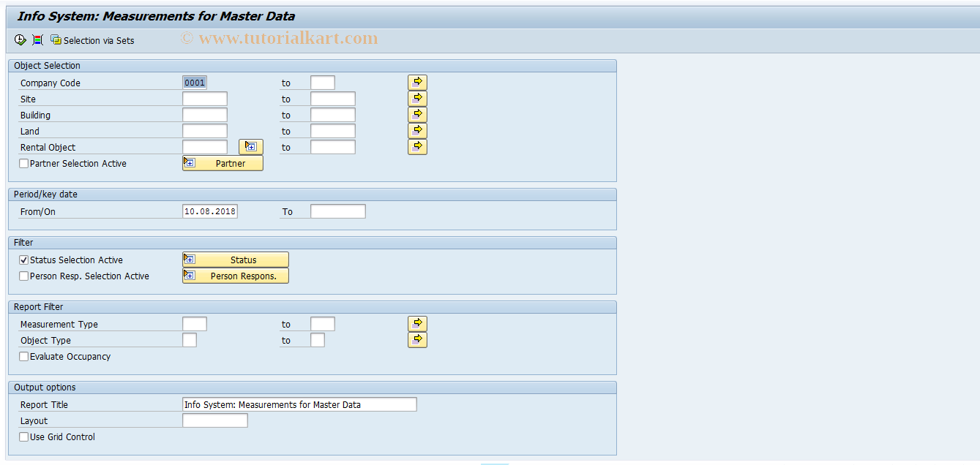Open Selection via Sets

click(92, 40)
